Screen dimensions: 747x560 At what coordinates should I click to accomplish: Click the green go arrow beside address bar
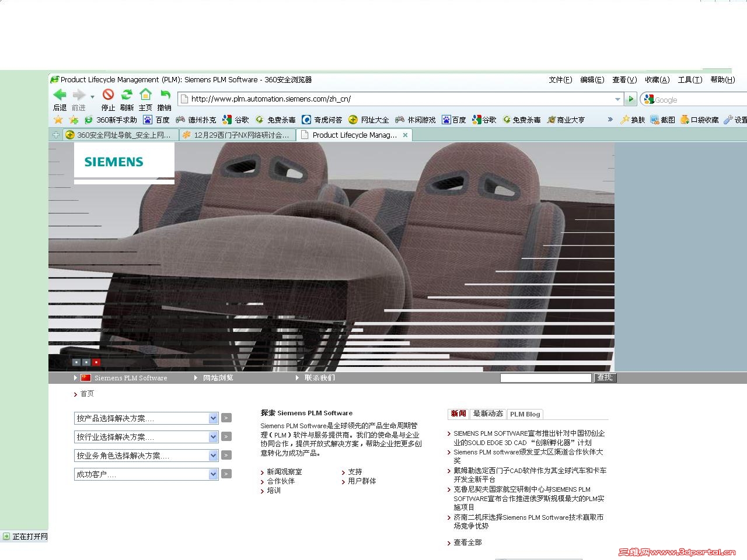[630, 99]
